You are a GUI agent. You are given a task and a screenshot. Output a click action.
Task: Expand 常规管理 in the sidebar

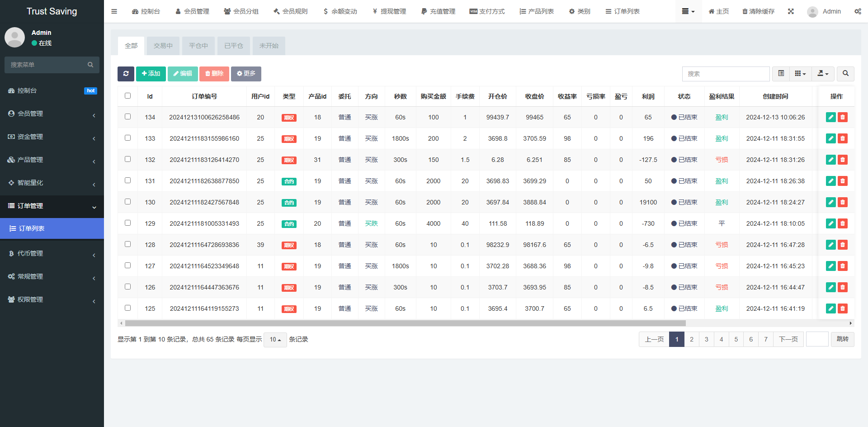(52, 276)
